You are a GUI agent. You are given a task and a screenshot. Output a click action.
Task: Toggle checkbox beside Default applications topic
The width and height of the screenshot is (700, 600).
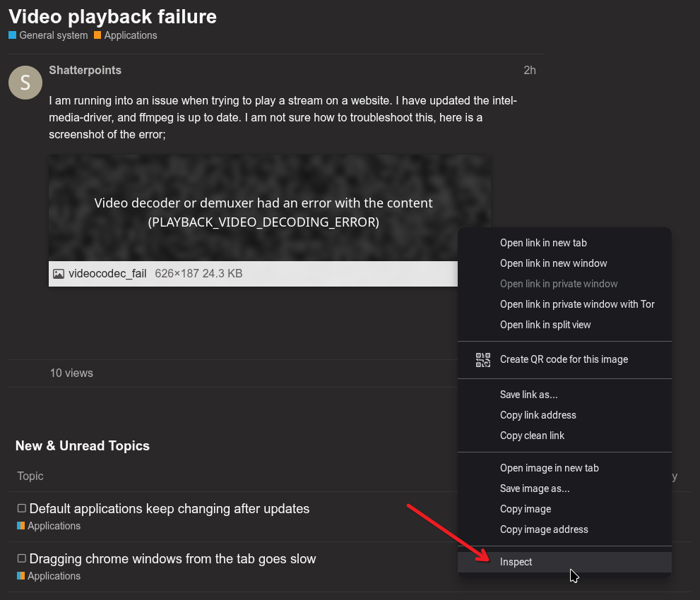click(x=22, y=508)
